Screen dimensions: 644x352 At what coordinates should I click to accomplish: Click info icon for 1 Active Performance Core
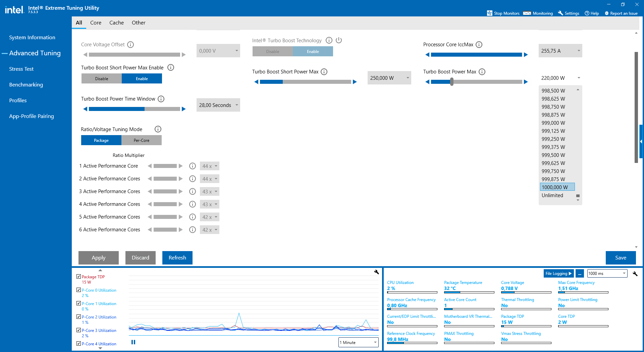coord(193,166)
